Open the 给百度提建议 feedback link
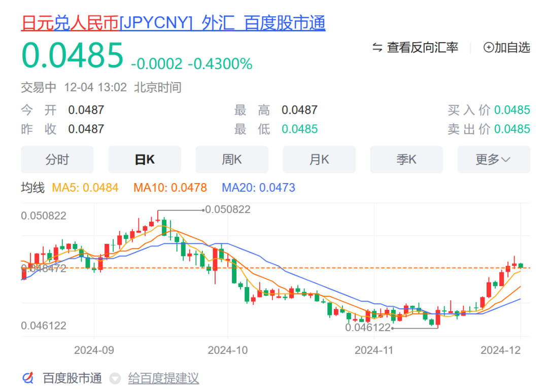This screenshot has height=392, width=548. [x=163, y=378]
